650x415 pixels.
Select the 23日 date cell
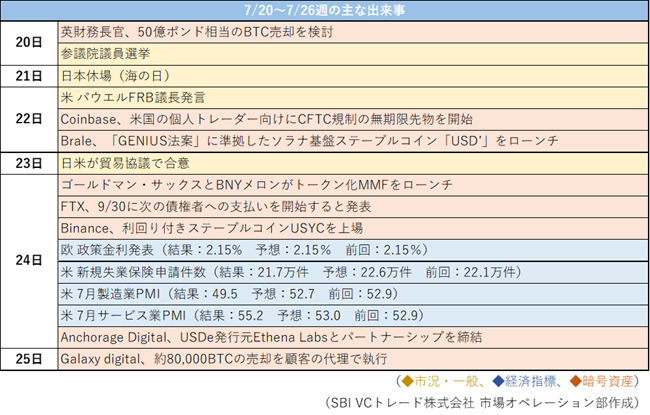tap(29, 163)
